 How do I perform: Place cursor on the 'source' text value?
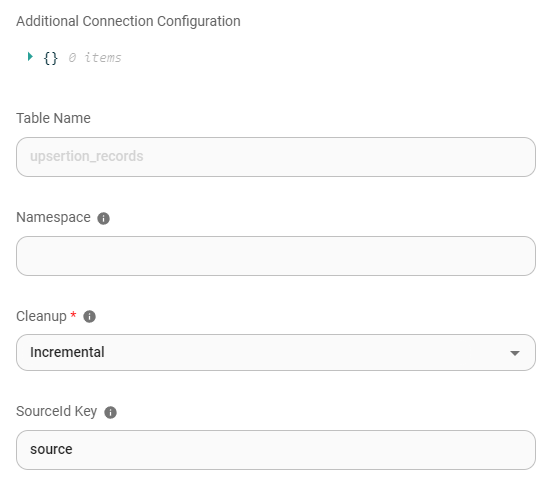coord(51,449)
